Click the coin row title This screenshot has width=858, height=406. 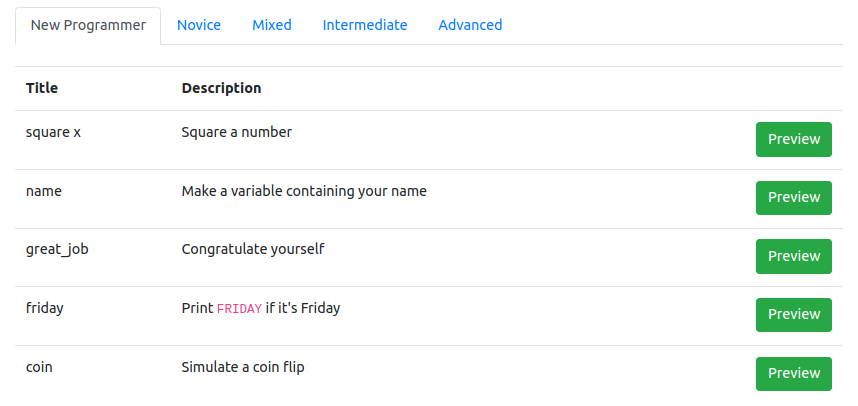point(39,367)
